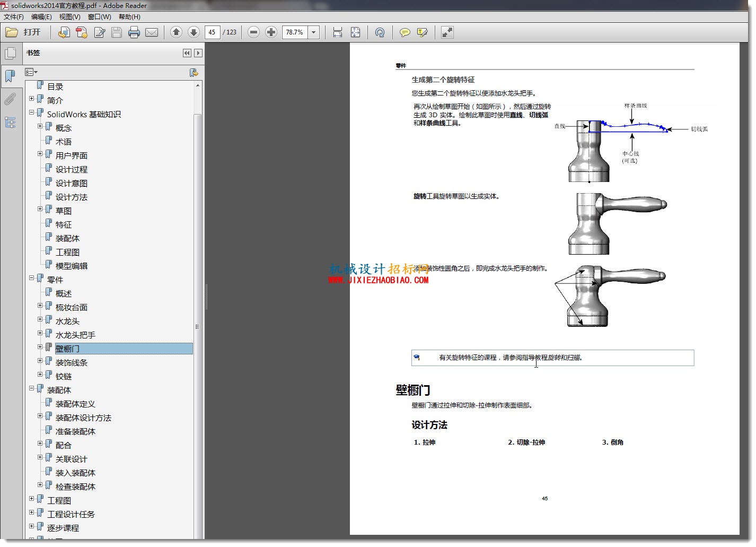Image resolution: width=756 pixels, height=547 pixels.
Task: Click the Open file folder icon
Action: pyautogui.click(x=12, y=32)
